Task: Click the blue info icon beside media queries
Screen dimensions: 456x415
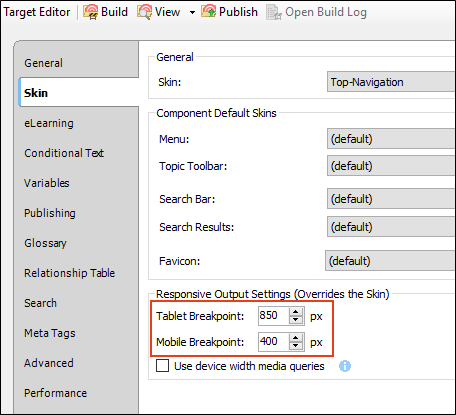Action: (x=345, y=366)
